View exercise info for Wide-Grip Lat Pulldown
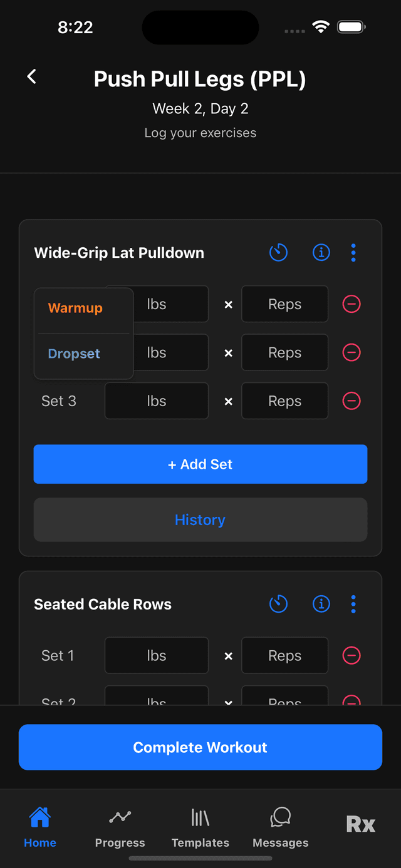401x868 pixels. click(x=321, y=253)
